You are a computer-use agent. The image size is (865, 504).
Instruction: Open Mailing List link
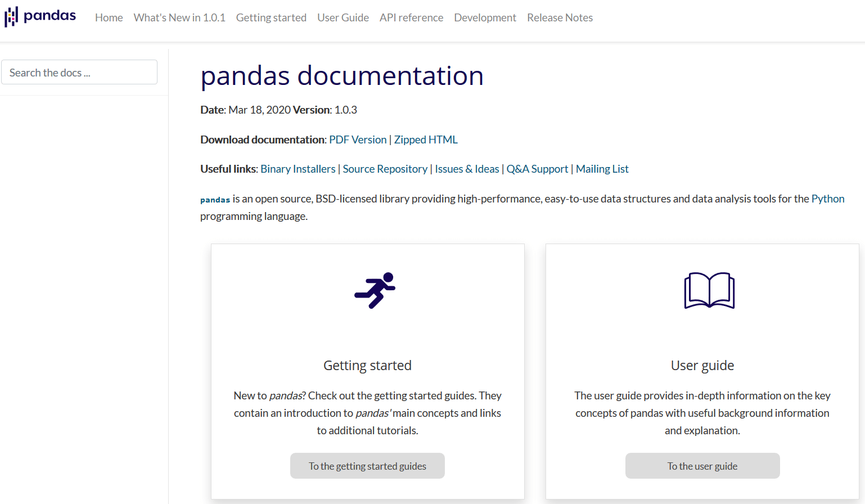point(602,169)
